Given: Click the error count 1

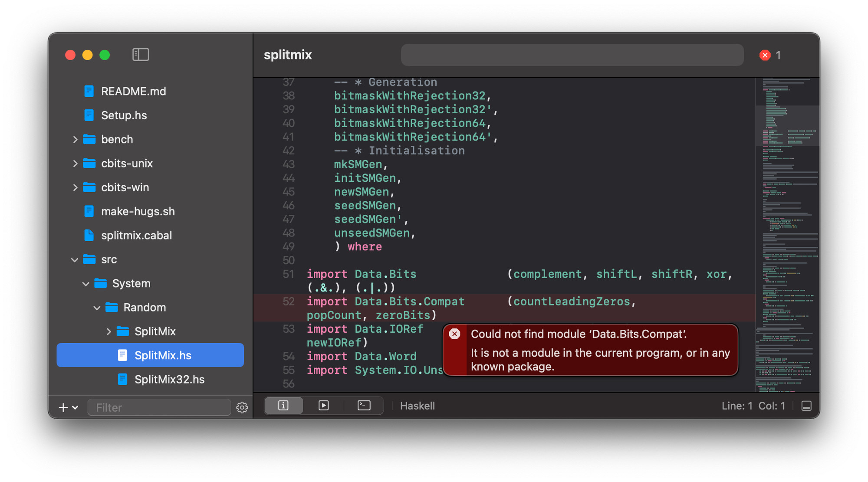Looking at the screenshot, I should [778, 55].
